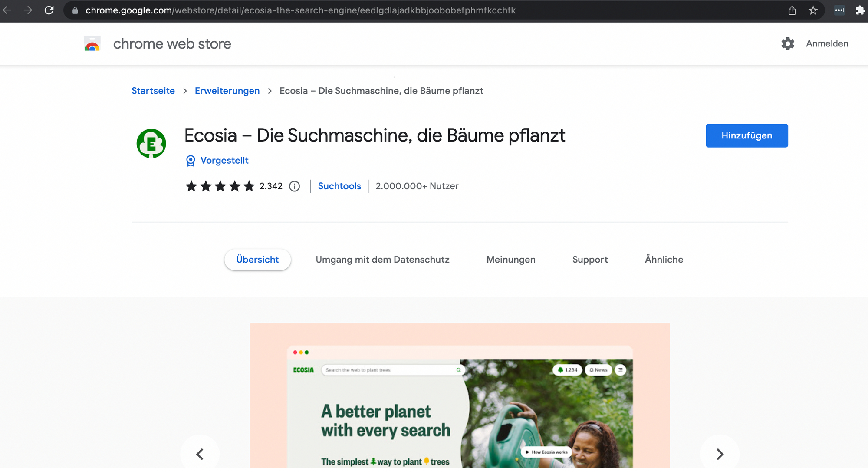Click the Ecosia extension title heading
Screen dimensions: 868x468
(x=375, y=135)
